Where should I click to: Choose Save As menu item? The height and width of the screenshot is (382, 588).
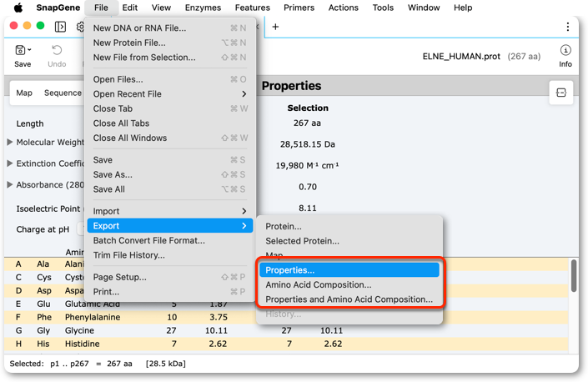pyautogui.click(x=170, y=174)
